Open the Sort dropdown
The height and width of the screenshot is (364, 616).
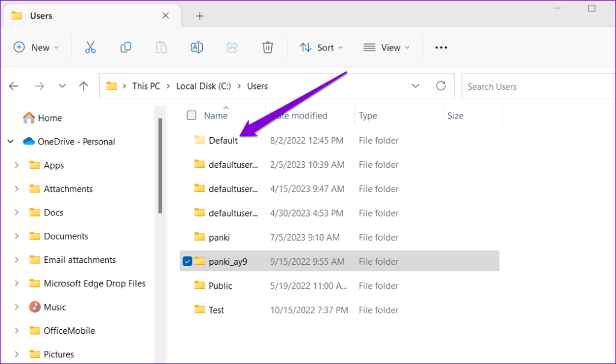pyautogui.click(x=321, y=47)
